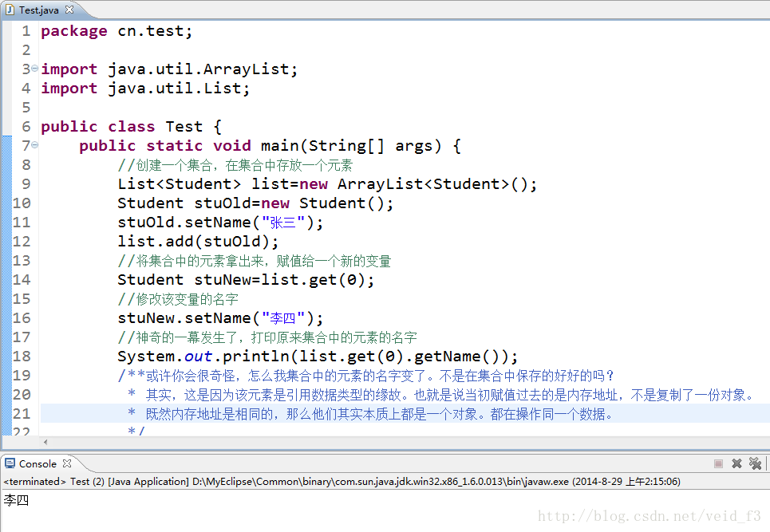Click the List<Student> list=new ArrayList line
Image resolution: width=770 pixels, height=532 pixels.
coord(327,184)
